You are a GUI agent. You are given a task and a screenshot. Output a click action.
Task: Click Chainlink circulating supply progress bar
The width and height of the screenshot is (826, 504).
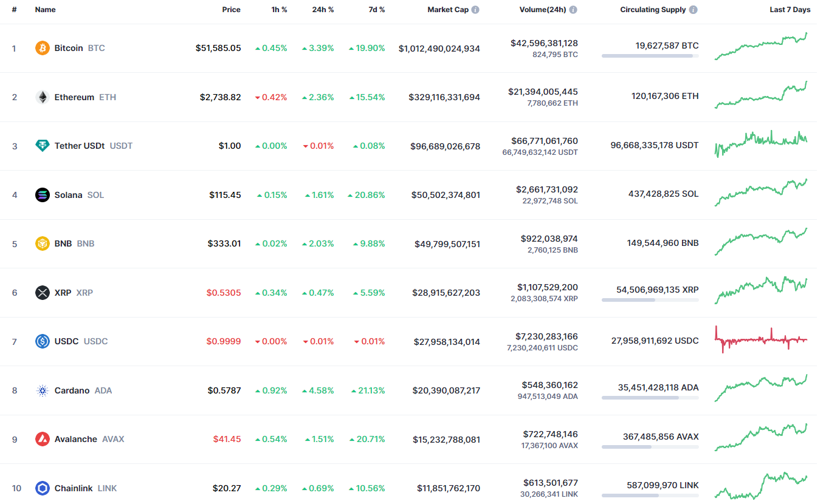coord(650,495)
